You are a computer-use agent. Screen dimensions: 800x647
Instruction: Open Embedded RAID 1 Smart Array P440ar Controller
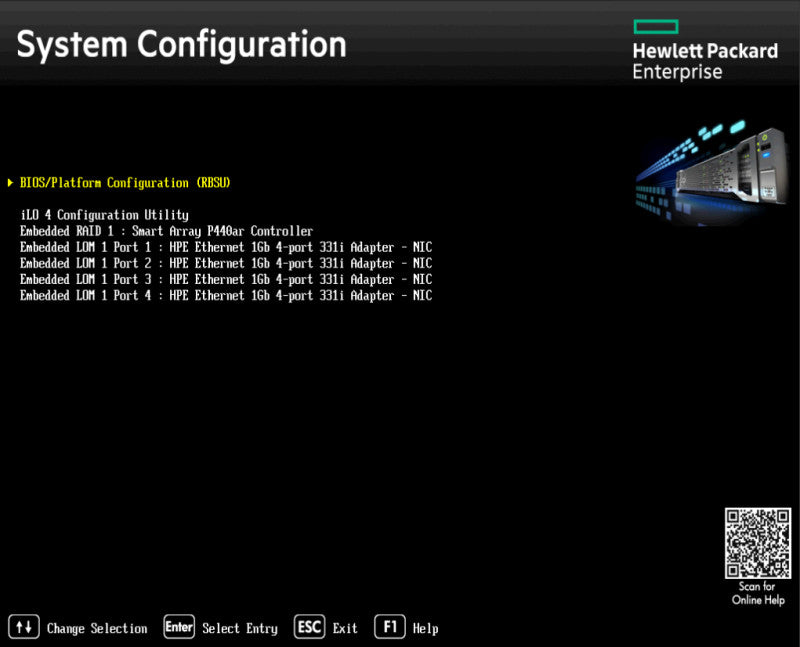click(166, 231)
